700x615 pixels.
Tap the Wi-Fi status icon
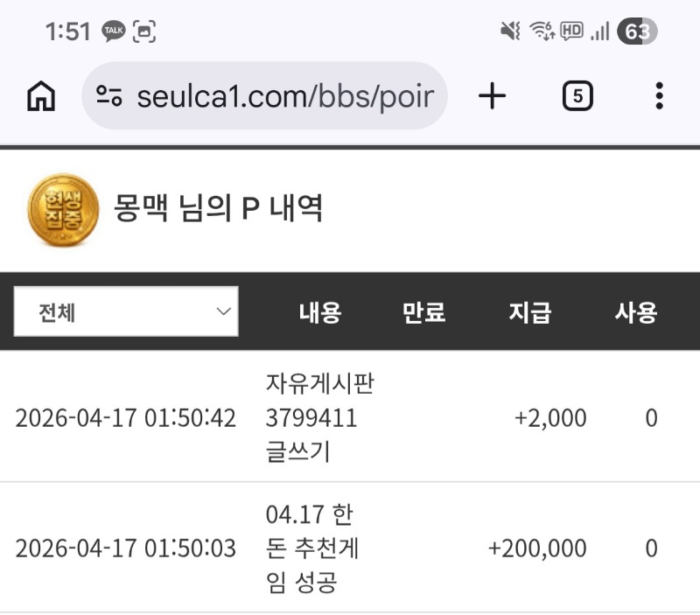[542, 32]
